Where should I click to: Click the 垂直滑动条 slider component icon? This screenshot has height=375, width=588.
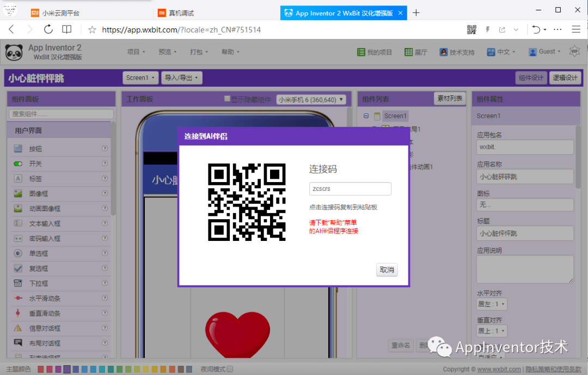pyautogui.click(x=18, y=313)
